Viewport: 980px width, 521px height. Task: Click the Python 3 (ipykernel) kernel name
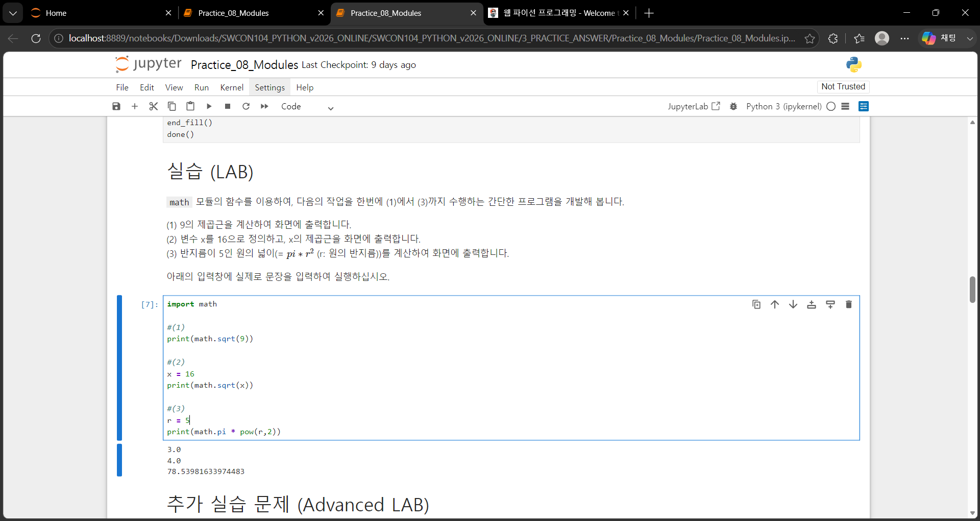click(784, 106)
